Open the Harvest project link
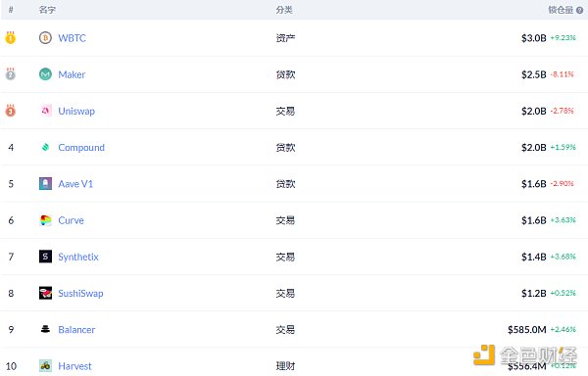The width and height of the screenshot is (588, 376). point(74,366)
